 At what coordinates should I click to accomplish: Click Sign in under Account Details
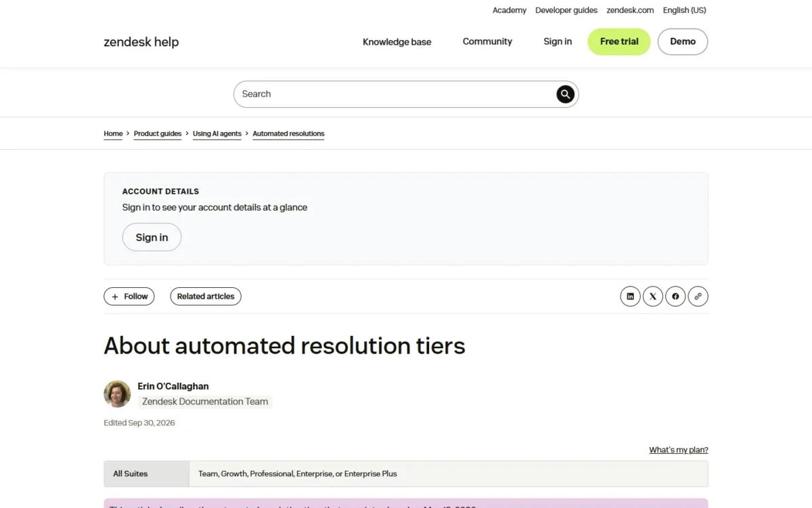point(152,237)
